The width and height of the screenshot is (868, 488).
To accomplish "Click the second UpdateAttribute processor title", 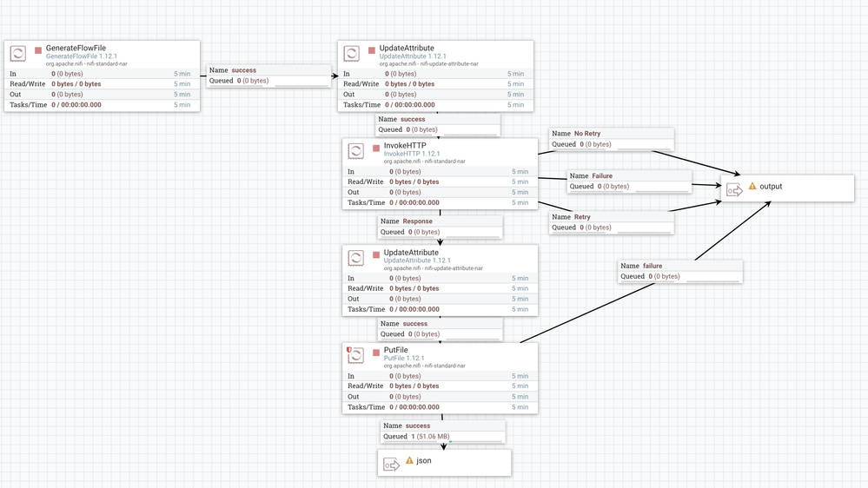I will coord(411,253).
